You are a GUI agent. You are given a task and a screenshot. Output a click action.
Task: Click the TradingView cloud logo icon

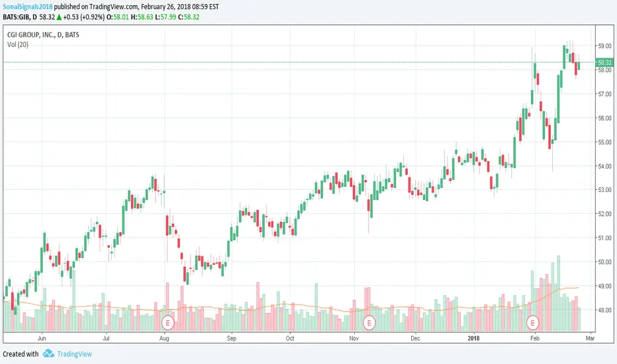coord(48,353)
